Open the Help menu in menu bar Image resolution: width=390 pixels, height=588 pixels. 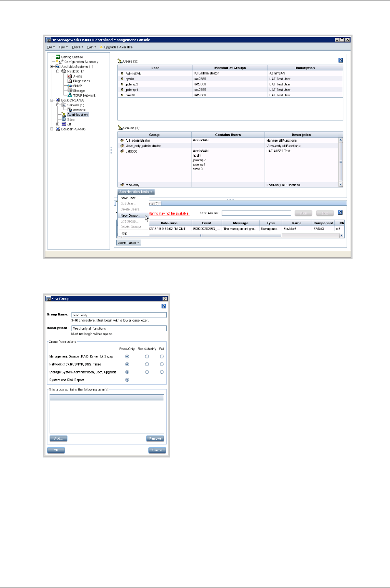(91, 47)
